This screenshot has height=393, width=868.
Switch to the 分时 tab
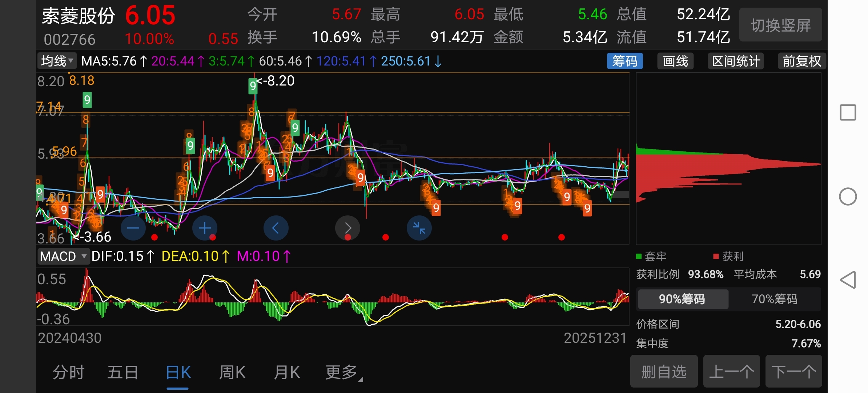point(68,372)
